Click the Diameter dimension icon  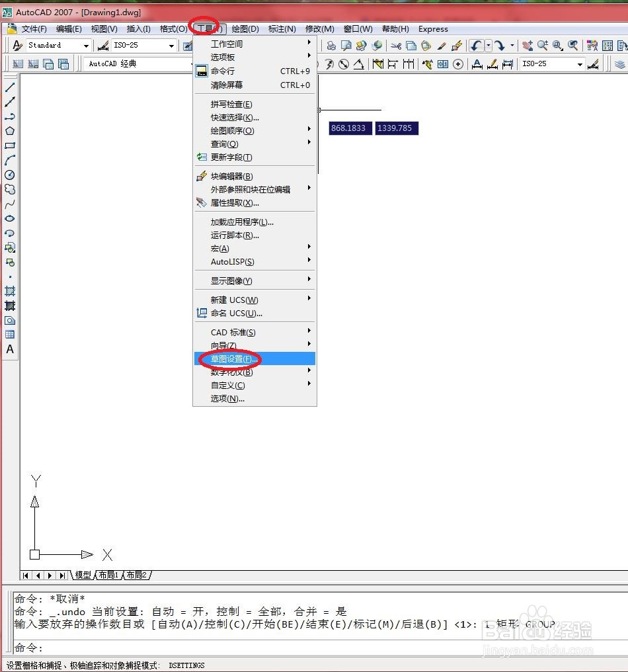pyautogui.click(x=344, y=64)
